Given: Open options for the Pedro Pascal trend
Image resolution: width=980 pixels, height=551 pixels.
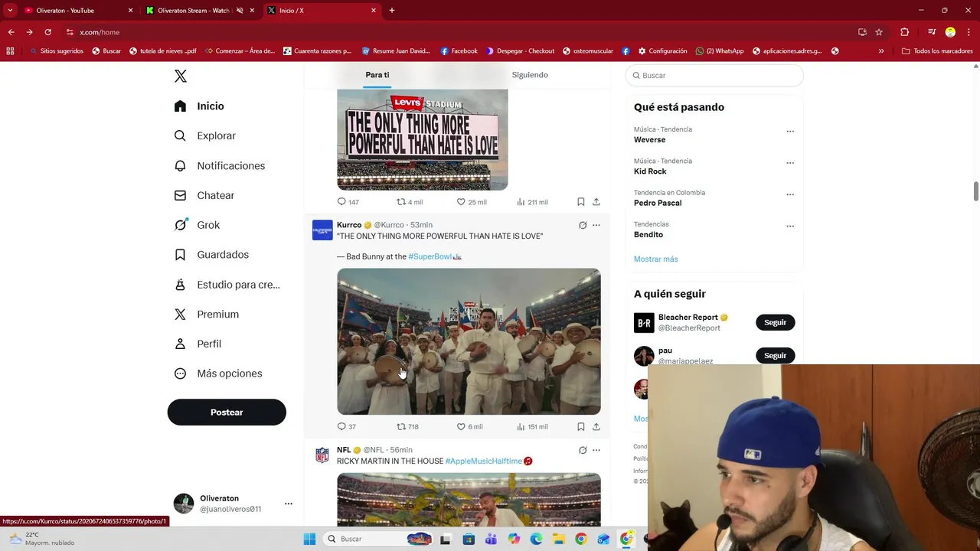Looking at the screenshot, I should [x=790, y=194].
